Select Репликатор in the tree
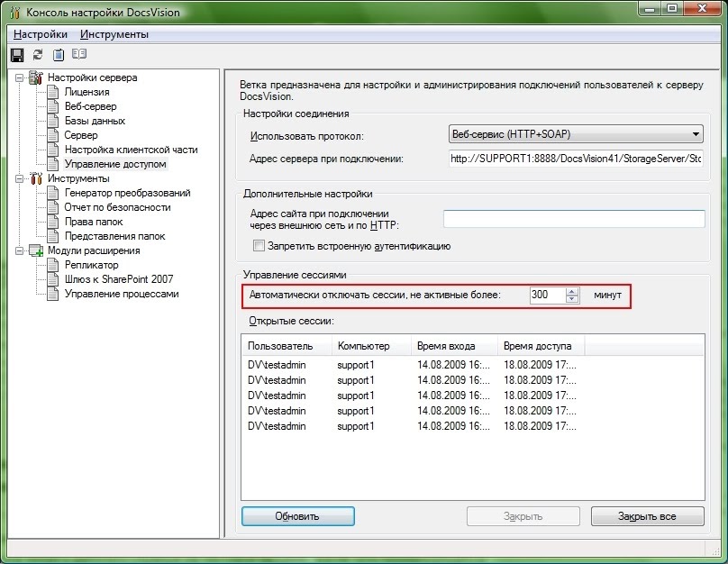This screenshot has height=564, width=728. (92, 265)
